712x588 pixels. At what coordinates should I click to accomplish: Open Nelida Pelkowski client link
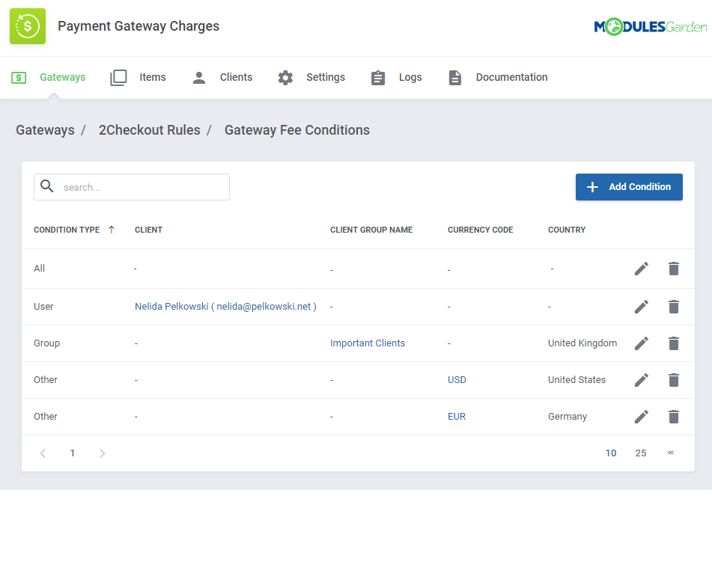click(x=225, y=307)
